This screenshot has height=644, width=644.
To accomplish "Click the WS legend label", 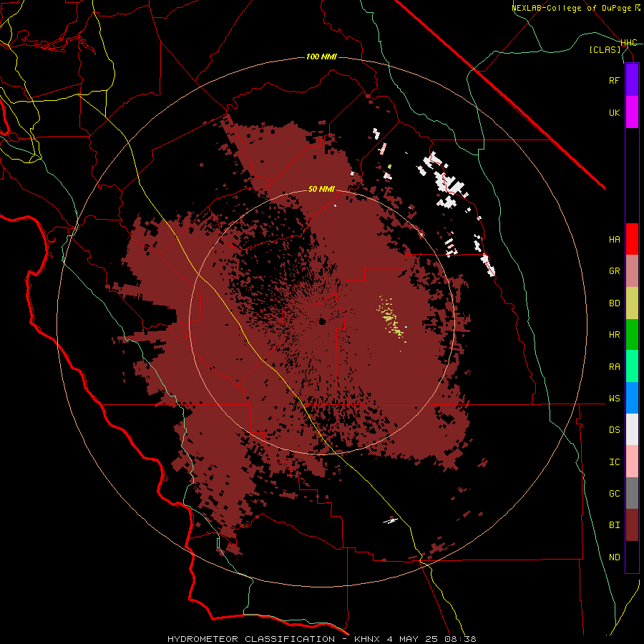I will (614, 399).
